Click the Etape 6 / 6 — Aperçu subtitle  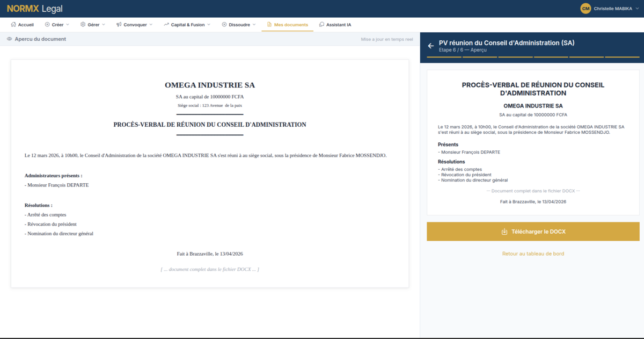click(x=463, y=50)
